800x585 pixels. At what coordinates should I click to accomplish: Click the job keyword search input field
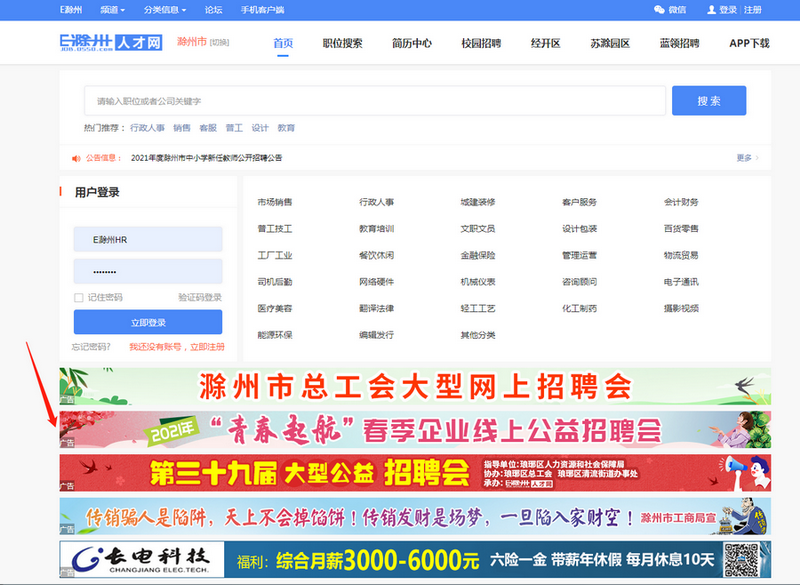click(375, 101)
